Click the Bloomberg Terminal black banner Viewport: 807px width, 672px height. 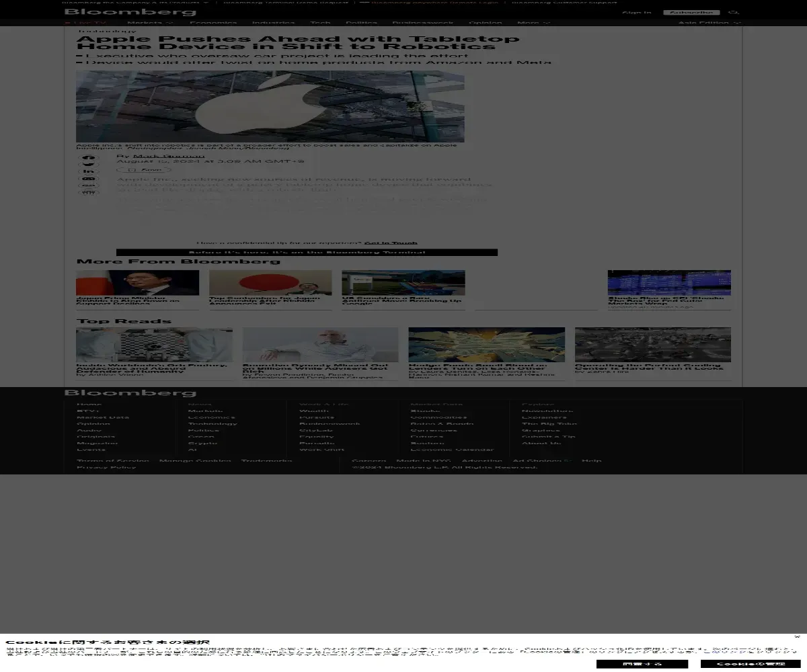click(307, 253)
